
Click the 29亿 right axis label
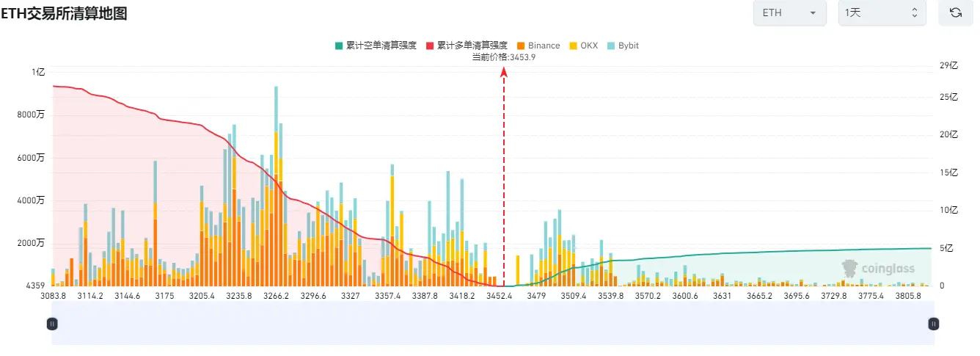(949, 65)
